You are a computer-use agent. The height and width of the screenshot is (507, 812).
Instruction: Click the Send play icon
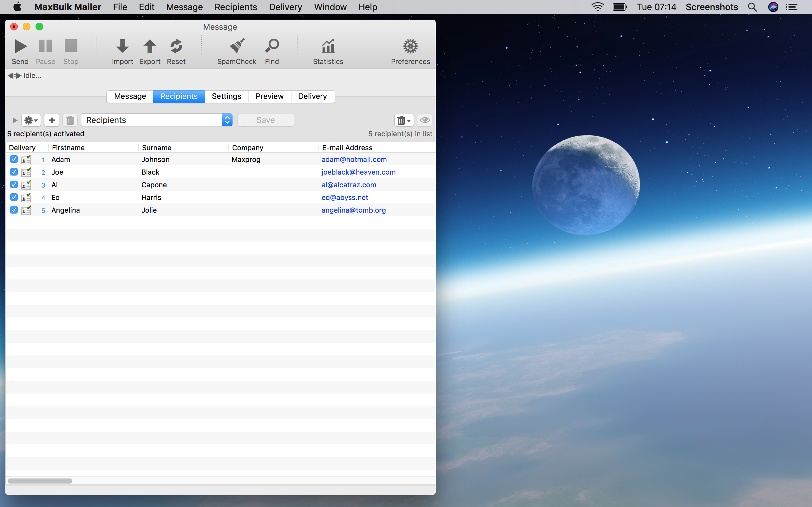20,46
